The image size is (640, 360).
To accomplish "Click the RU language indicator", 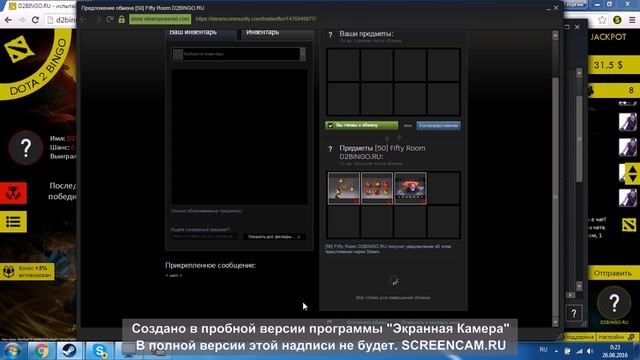I will [x=543, y=350].
